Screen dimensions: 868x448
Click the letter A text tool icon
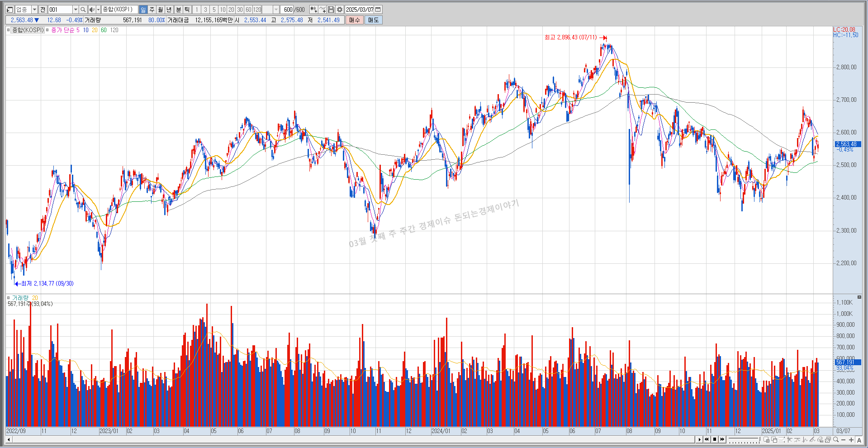859,440
